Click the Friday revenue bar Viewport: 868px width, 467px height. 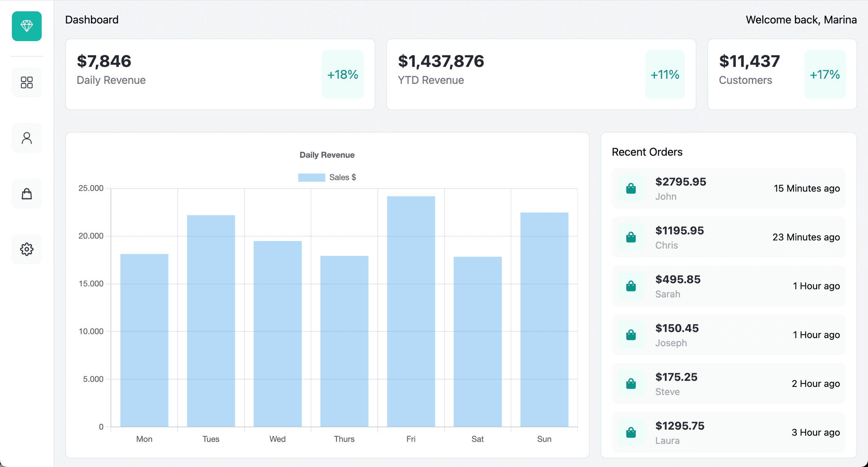(x=411, y=311)
